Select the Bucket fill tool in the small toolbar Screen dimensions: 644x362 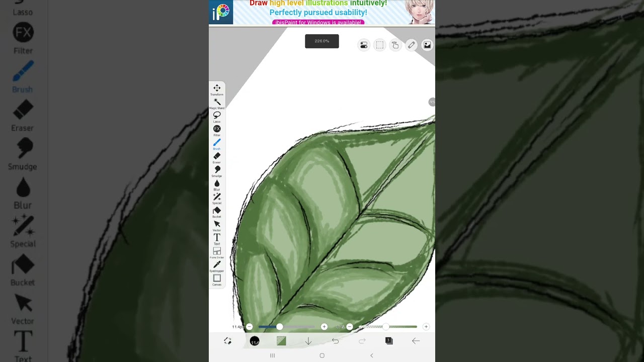click(x=217, y=212)
